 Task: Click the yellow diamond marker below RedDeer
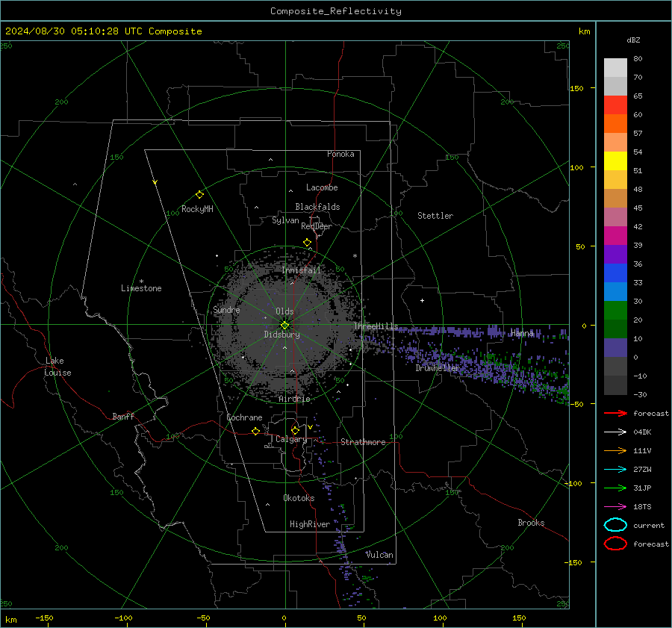pyautogui.click(x=307, y=243)
